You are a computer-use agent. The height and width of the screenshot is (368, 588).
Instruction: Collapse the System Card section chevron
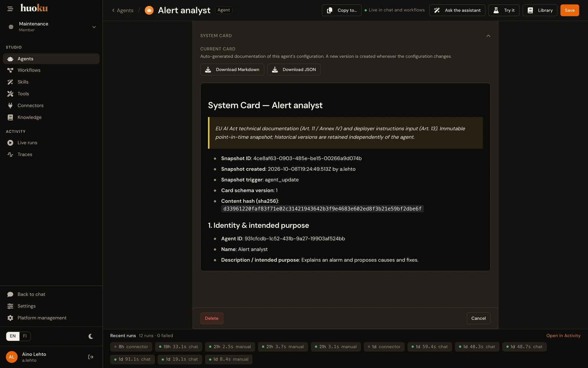488,36
